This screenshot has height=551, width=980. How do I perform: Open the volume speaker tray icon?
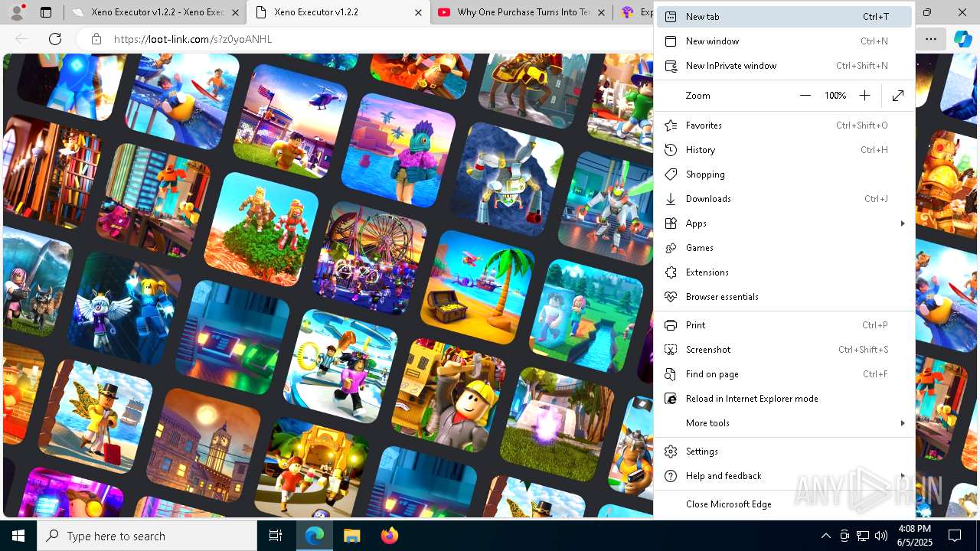coord(881,536)
